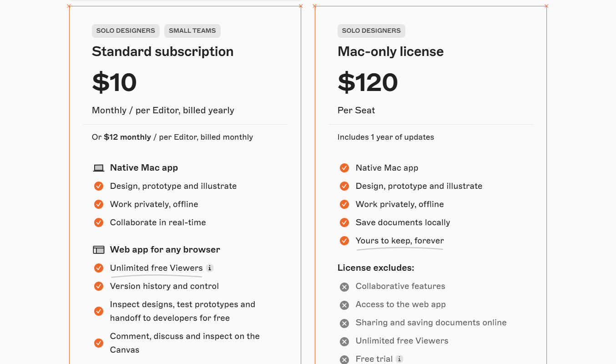This screenshot has height=364, width=616.
Task: Click the '$12 monthly' billing note
Action: (127, 137)
